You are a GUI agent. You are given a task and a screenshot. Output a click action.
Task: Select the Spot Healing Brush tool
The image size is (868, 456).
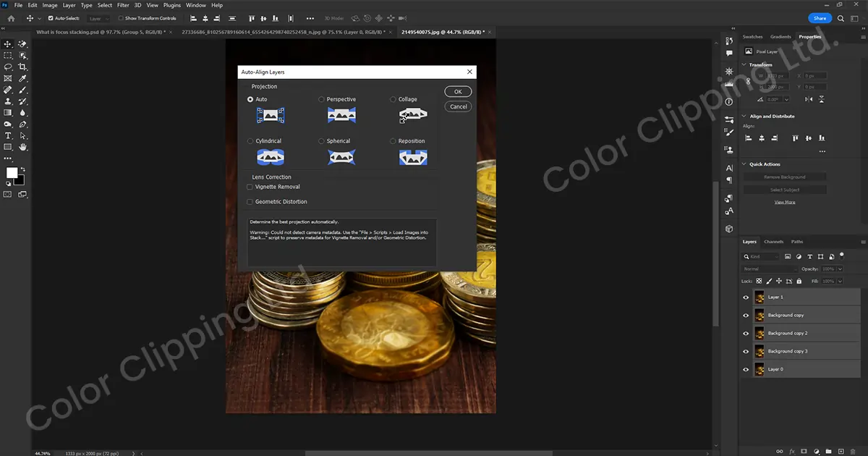8,90
